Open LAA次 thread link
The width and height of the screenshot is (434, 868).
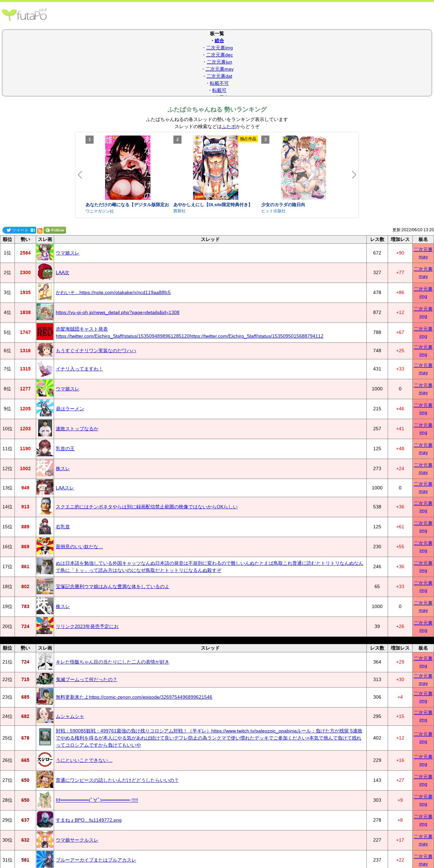tap(63, 272)
